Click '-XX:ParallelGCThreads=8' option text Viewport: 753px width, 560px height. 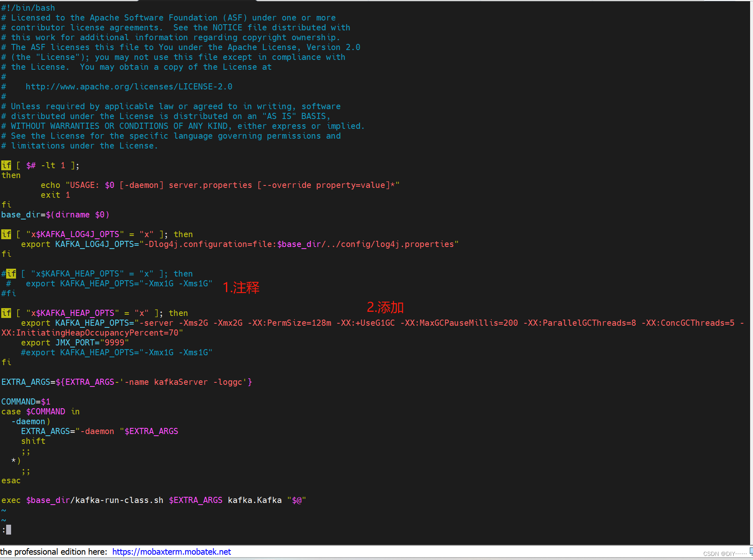(580, 323)
